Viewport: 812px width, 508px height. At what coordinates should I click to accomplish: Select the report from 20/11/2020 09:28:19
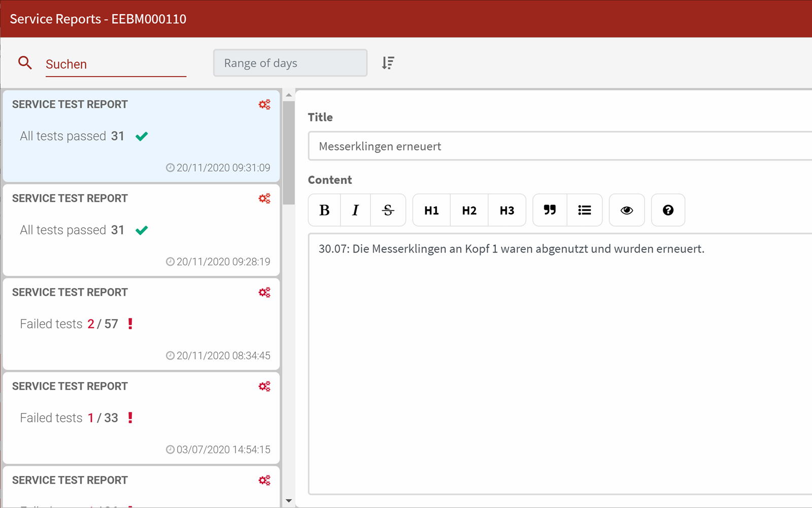(x=141, y=230)
